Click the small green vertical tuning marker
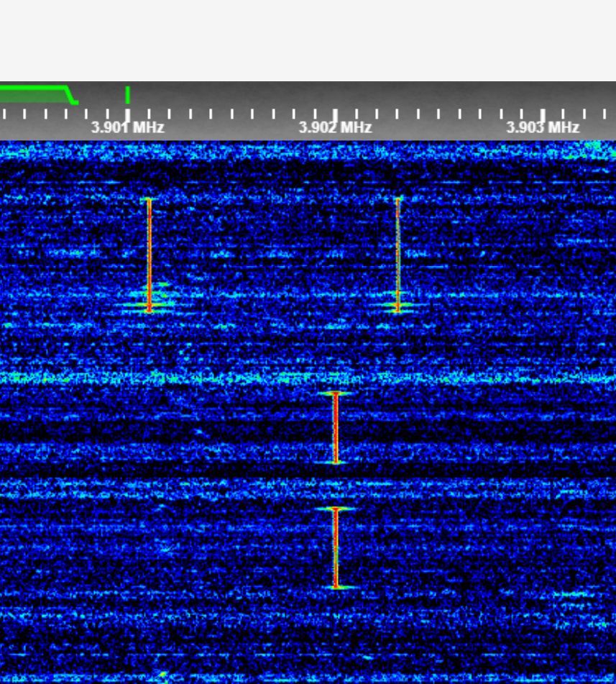 [x=127, y=95]
